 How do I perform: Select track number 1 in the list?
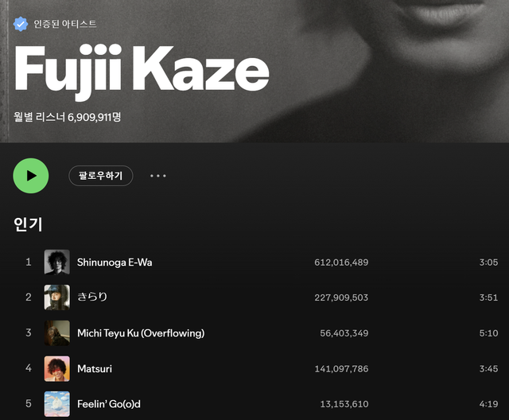[x=29, y=262]
